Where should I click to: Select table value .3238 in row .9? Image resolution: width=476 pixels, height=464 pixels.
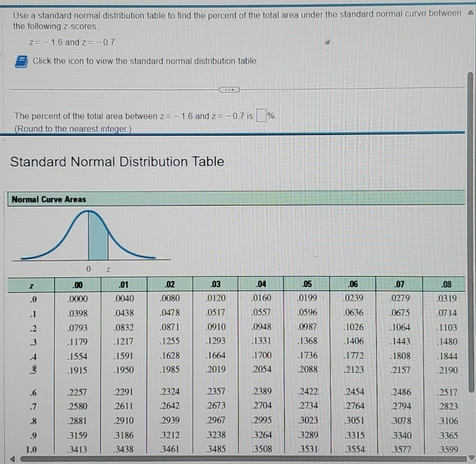[x=216, y=435]
